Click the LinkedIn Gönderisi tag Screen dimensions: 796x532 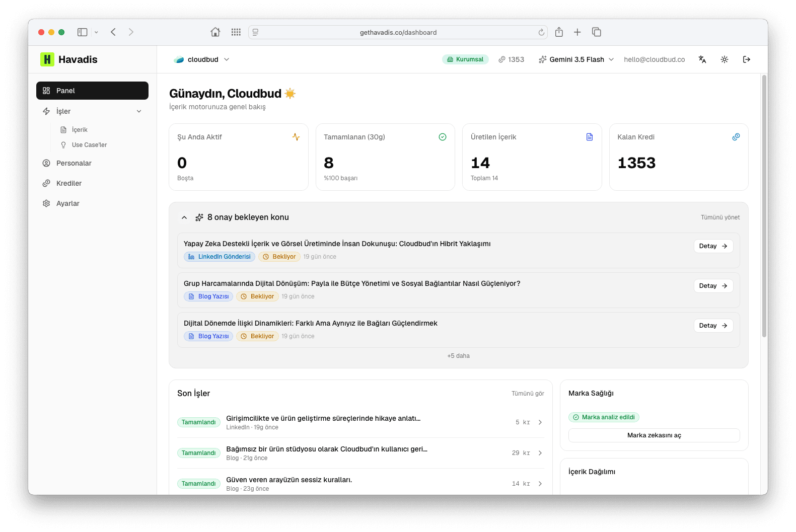(220, 257)
